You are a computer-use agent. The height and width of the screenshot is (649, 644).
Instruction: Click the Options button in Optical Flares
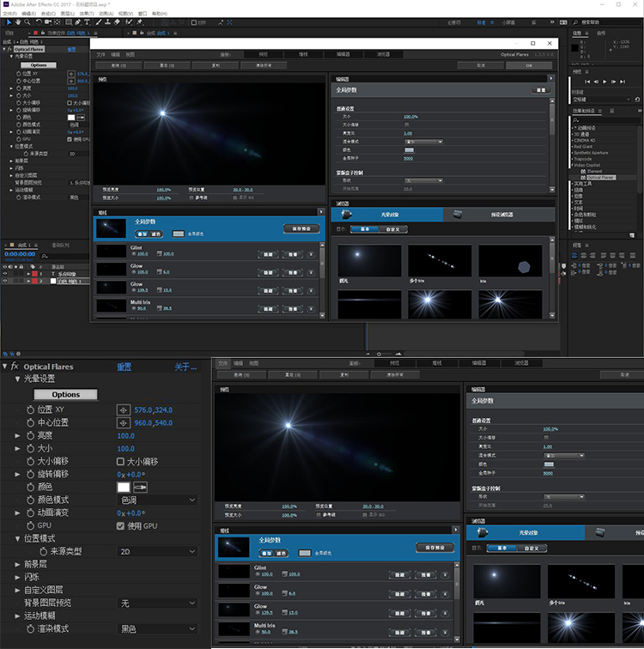click(65, 394)
